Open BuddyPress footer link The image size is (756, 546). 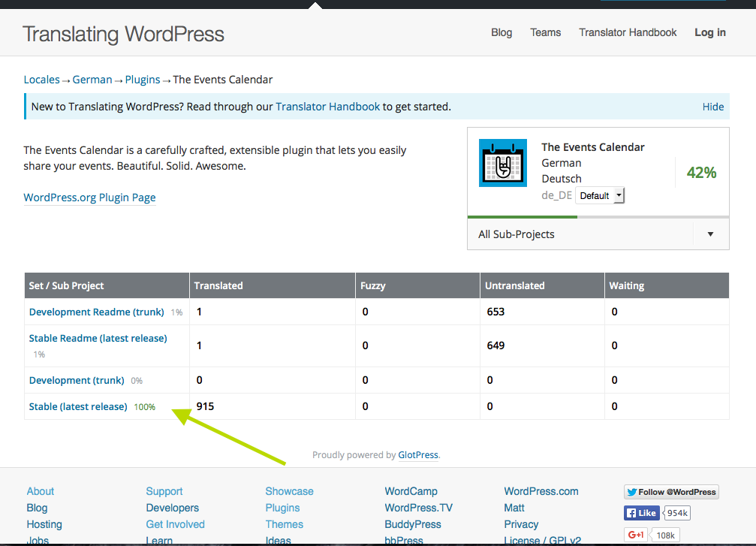(x=413, y=524)
